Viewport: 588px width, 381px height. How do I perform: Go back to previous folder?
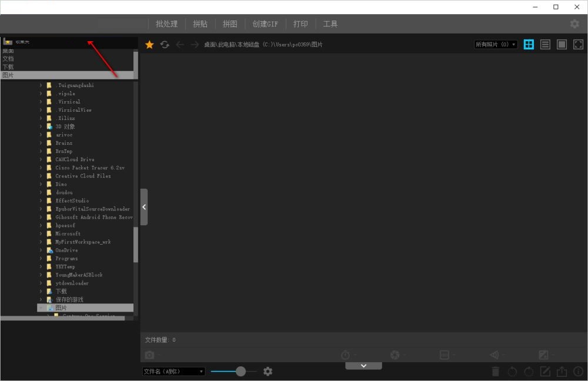click(180, 45)
